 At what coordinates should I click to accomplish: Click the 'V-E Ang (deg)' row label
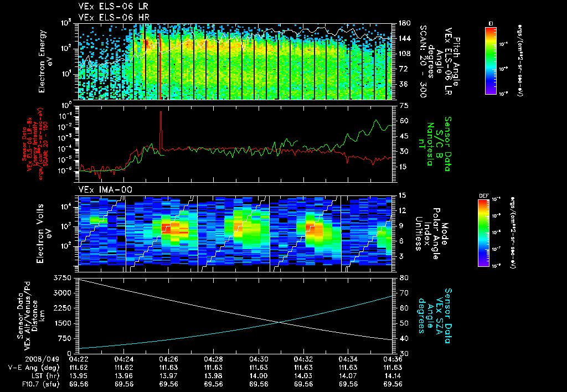point(34,368)
